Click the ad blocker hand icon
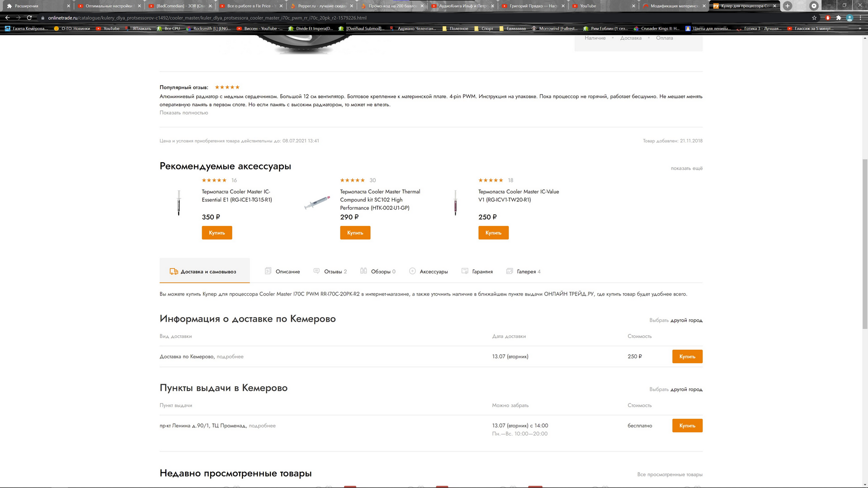The image size is (868, 488). pyautogui.click(x=828, y=18)
